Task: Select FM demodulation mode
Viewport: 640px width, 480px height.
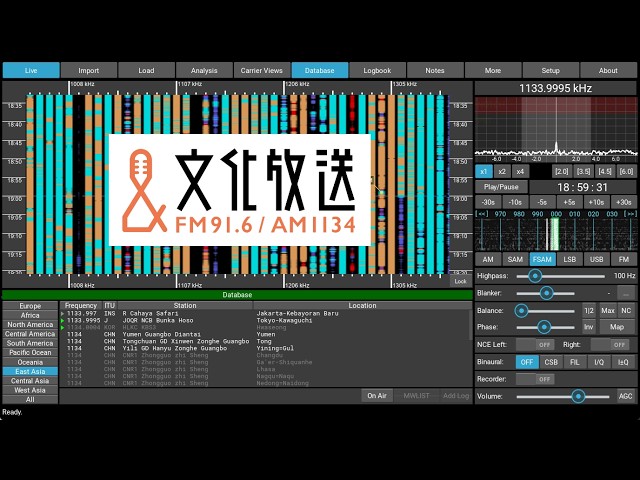Action: pos(624,259)
